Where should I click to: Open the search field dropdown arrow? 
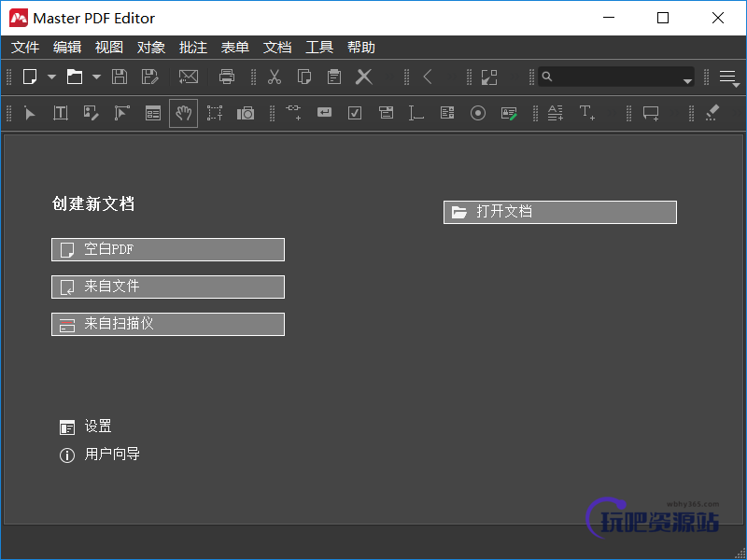687,81
